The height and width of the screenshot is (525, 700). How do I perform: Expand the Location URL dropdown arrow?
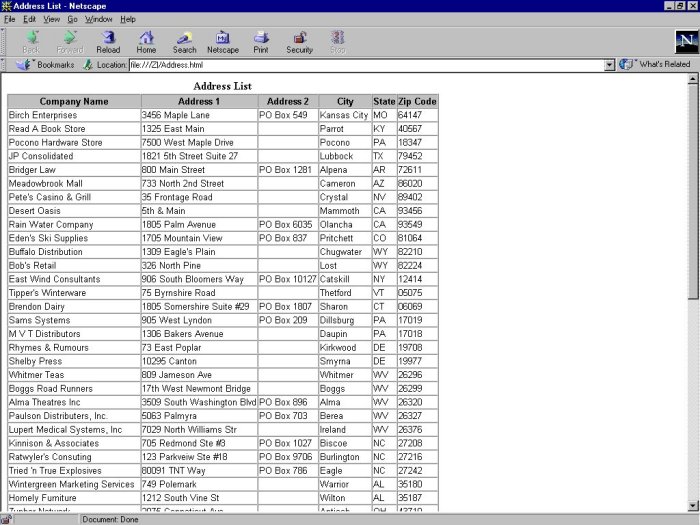coord(609,65)
